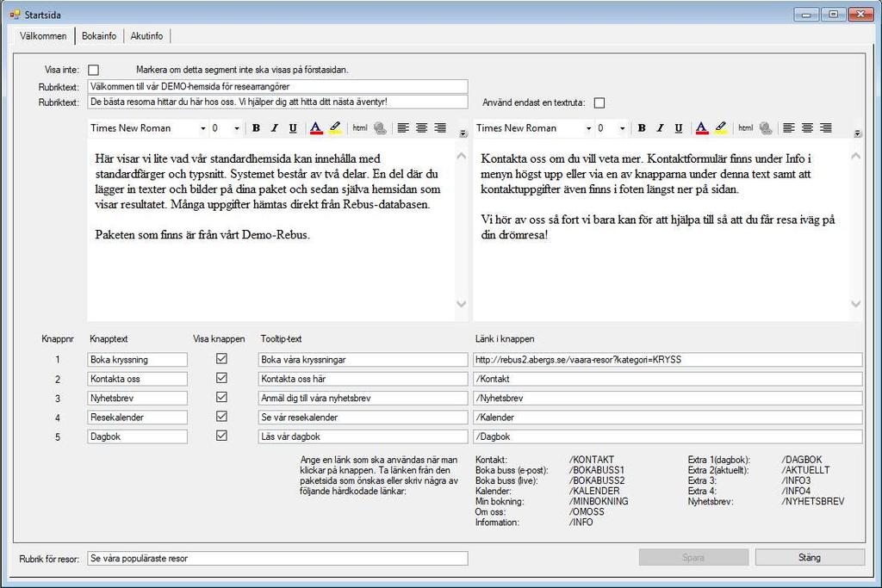
Task: Click the hardcoded link text '/MINBOKNING'
Action: pyautogui.click(x=599, y=501)
